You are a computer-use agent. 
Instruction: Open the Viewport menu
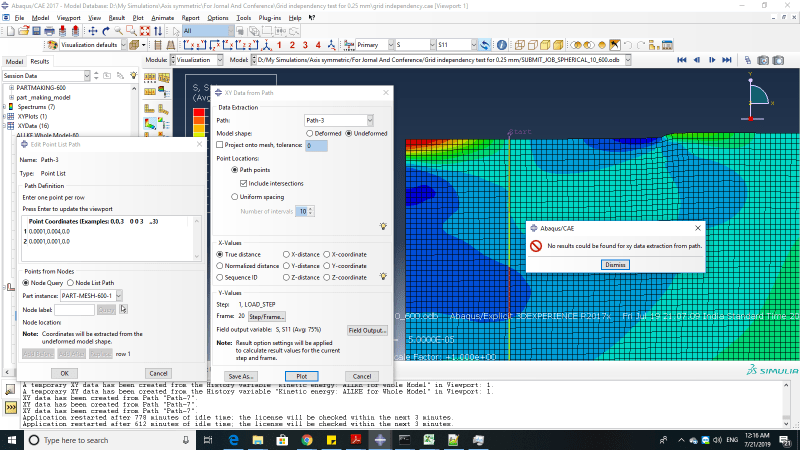(68, 18)
